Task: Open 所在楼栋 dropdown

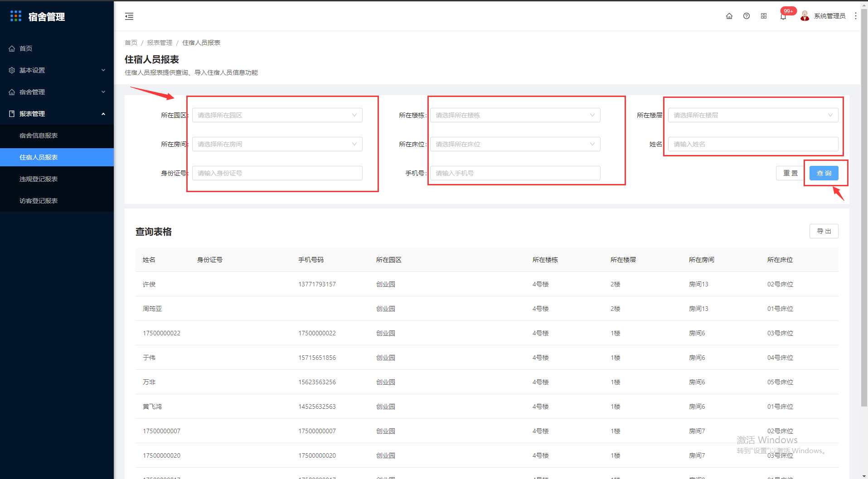Action: tap(515, 115)
